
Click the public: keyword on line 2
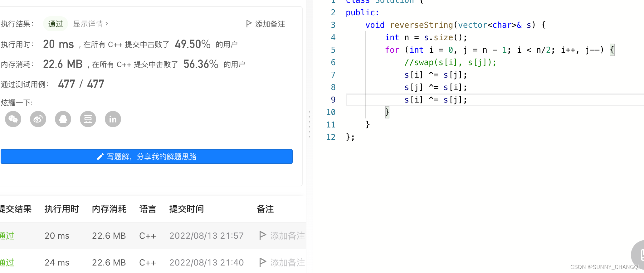click(x=362, y=12)
